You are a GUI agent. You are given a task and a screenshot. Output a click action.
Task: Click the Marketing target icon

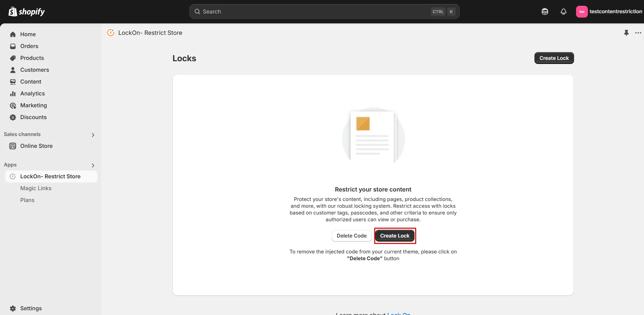tap(13, 106)
